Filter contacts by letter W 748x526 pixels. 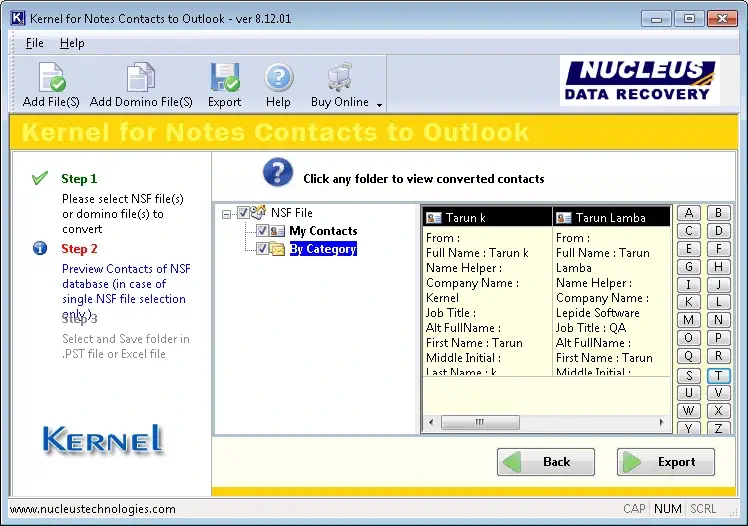pos(689,411)
